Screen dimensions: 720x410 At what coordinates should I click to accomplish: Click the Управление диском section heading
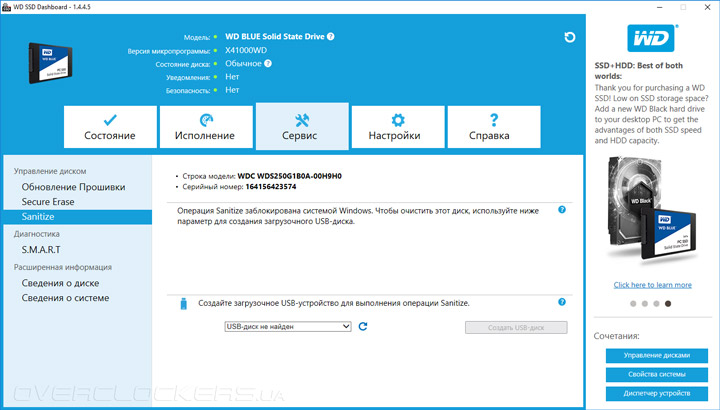(x=50, y=171)
